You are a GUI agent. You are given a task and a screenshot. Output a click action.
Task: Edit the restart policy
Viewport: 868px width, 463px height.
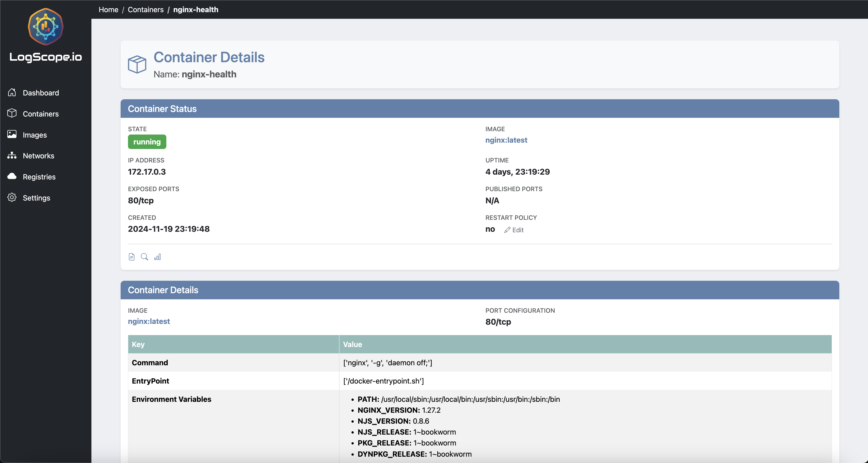click(514, 230)
